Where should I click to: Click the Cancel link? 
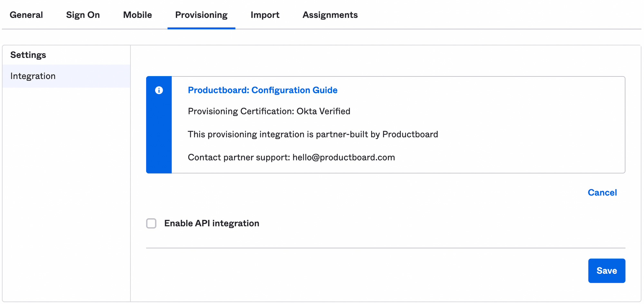tap(602, 192)
